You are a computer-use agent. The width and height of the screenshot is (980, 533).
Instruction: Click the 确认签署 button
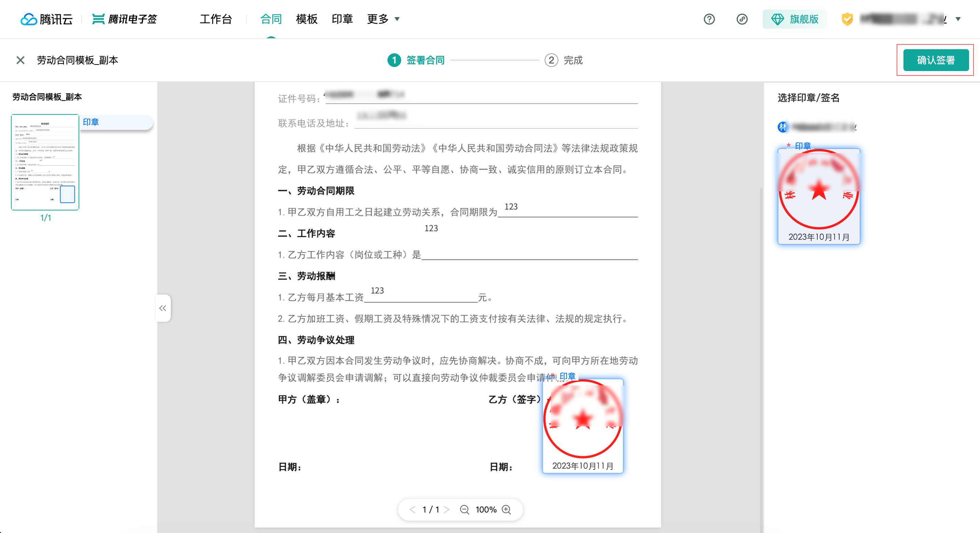936,60
